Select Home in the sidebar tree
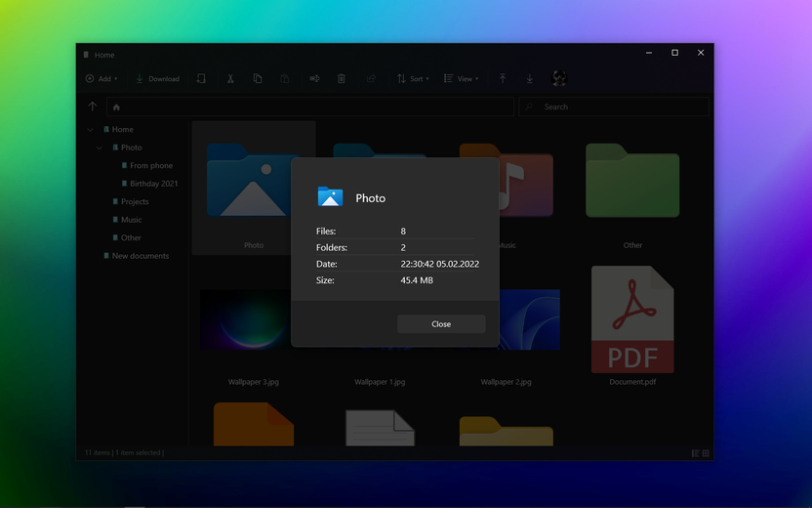The height and width of the screenshot is (508, 812). pyautogui.click(x=122, y=130)
